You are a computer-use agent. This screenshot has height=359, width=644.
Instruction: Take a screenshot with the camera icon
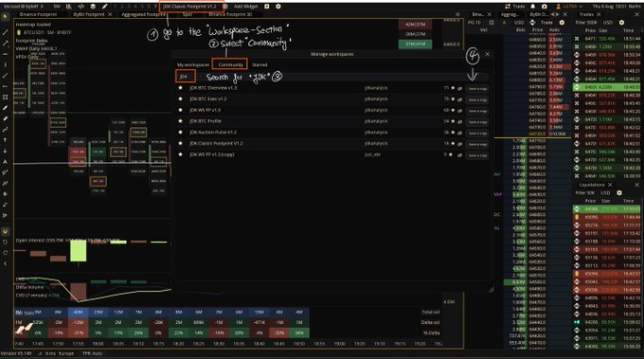pyautogui.click(x=545, y=7)
